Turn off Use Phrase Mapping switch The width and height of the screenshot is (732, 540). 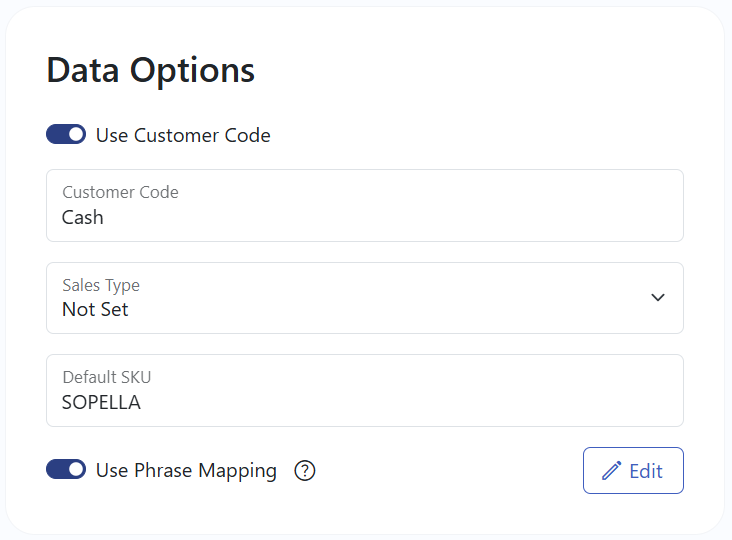(66, 470)
